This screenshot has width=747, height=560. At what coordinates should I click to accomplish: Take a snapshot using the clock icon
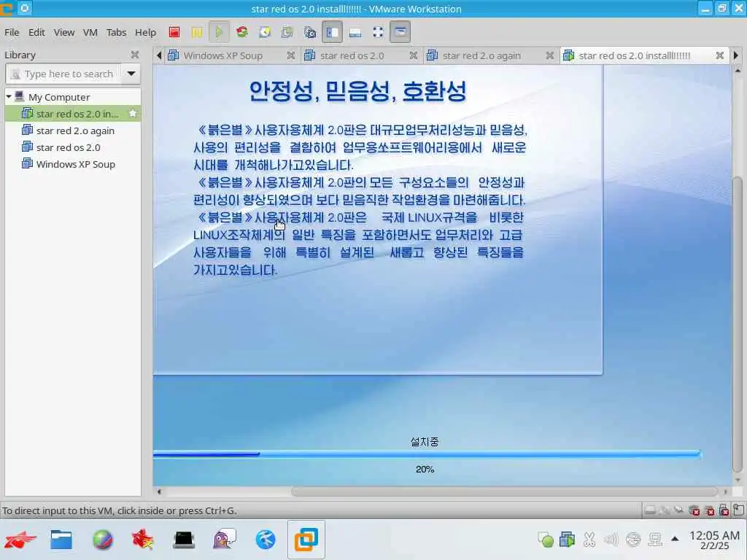[264, 32]
